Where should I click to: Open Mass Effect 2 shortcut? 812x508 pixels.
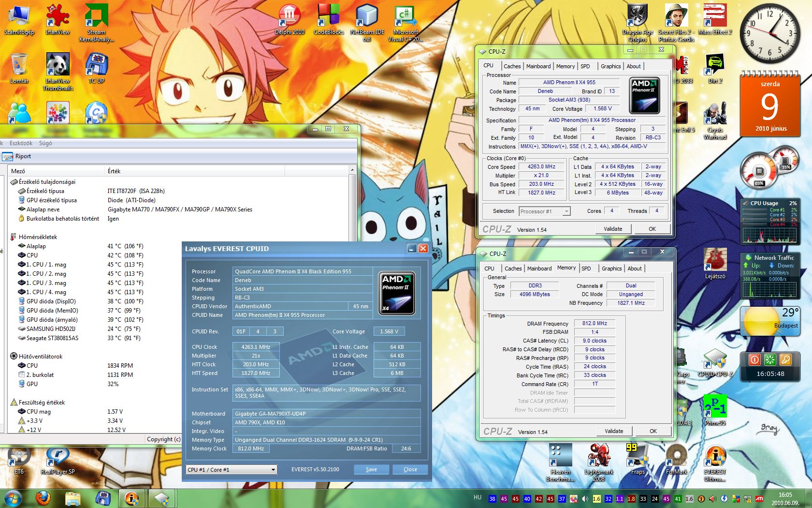point(715,20)
